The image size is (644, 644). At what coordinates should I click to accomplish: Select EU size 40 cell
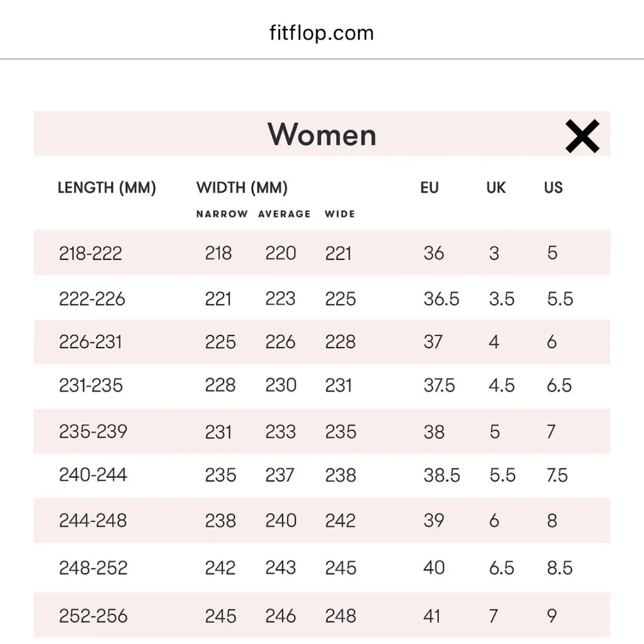pos(434,567)
